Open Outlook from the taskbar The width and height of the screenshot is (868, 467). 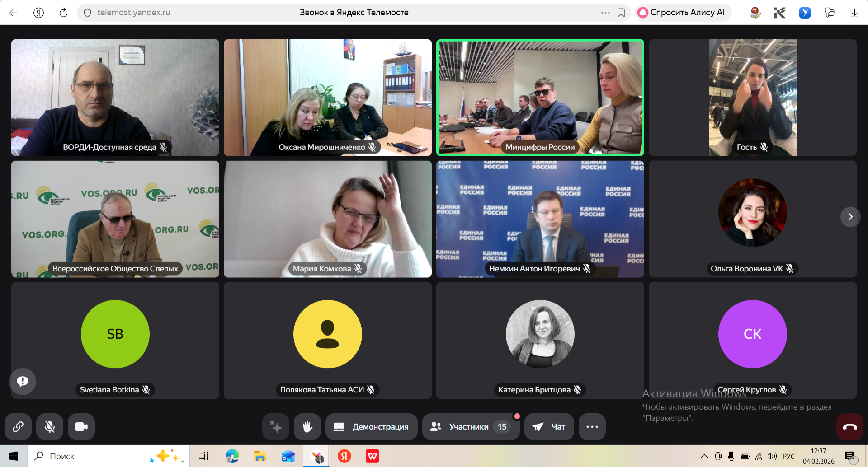(288, 456)
